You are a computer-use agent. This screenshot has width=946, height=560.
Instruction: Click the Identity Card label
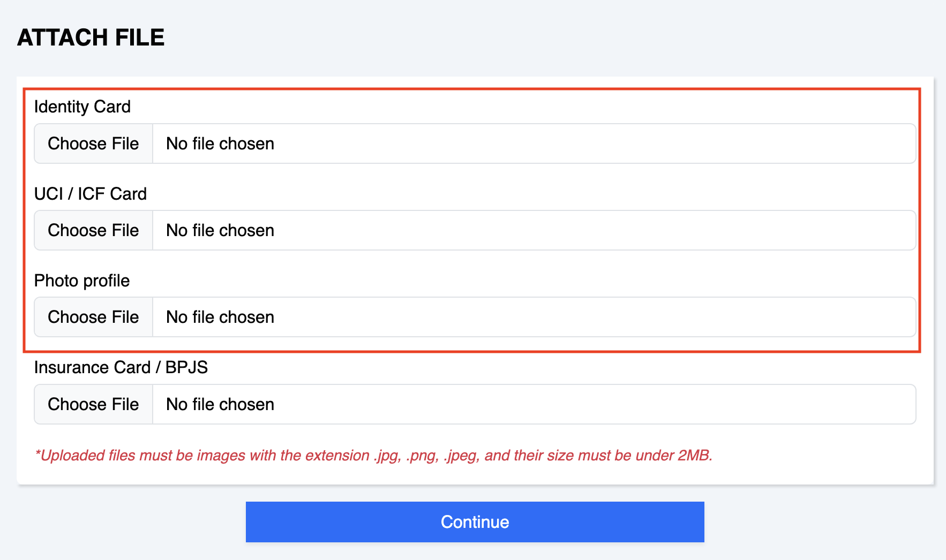(x=82, y=107)
